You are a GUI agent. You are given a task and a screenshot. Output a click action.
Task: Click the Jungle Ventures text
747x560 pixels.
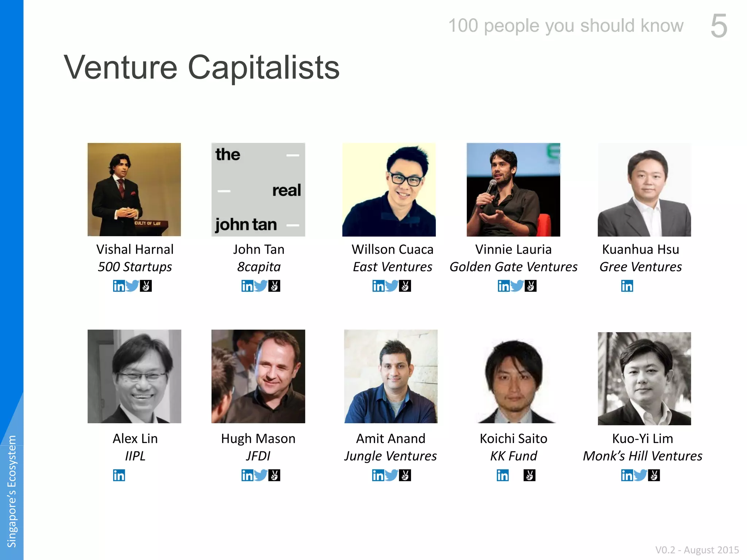tap(391, 456)
